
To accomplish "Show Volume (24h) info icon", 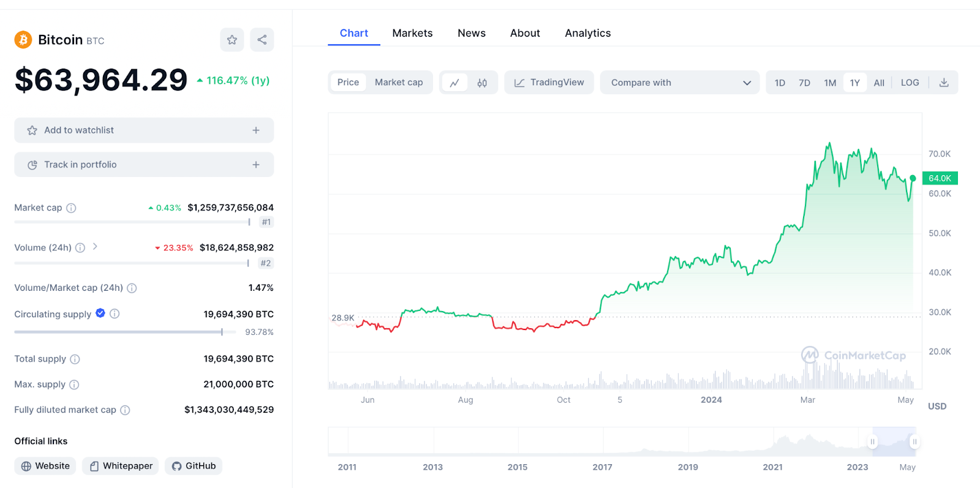I will (80, 248).
